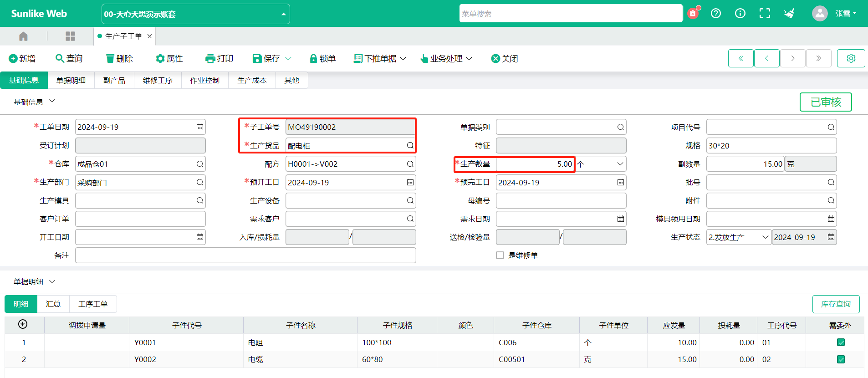Close the 生产子工单 tab
The width and height of the screenshot is (868, 378).
click(149, 36)
